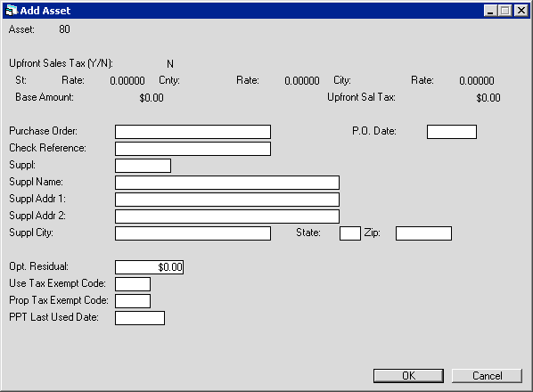This screenshot has height=392, width=533.
Task: Click the Zip code field
Action: (424, 233)
